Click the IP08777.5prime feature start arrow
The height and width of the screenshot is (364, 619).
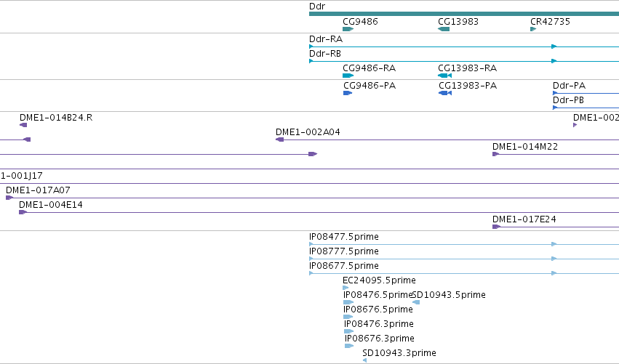pyautogui.click(x=311, y=259)
